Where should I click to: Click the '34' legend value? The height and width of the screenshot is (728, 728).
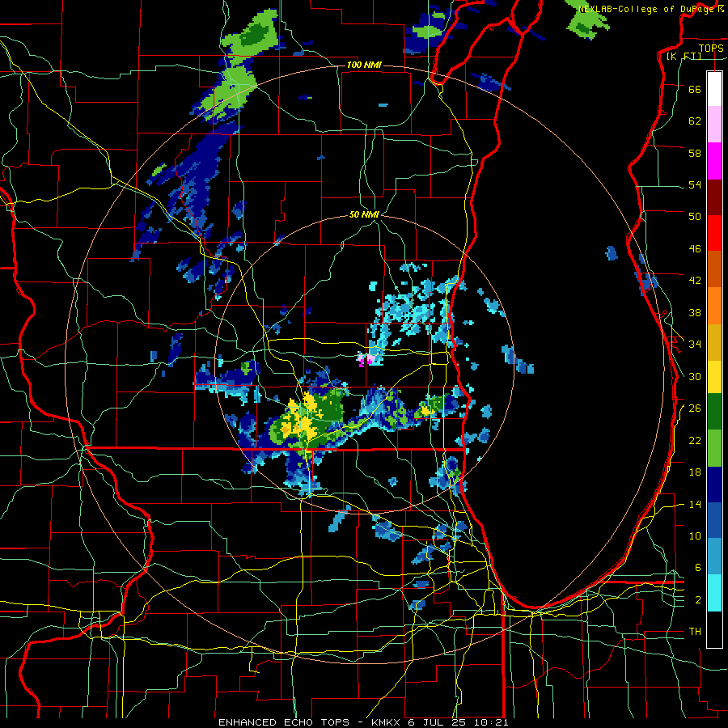click(695, 345)
